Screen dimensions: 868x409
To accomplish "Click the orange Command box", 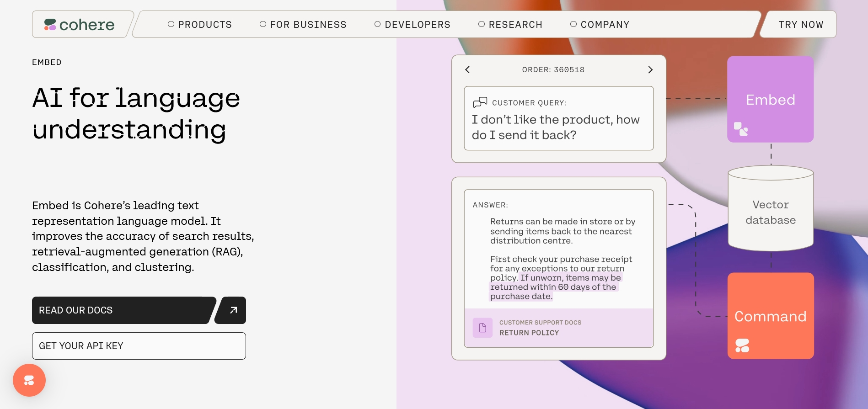I will coord(771,316).
